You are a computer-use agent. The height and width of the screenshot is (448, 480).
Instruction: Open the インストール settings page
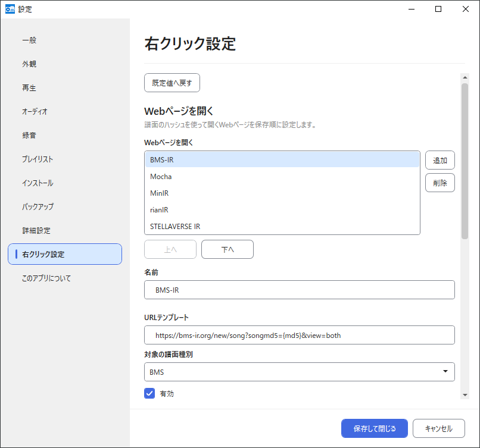[x=64, y=183]
